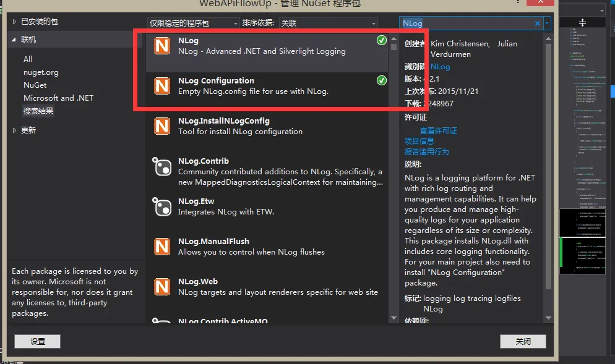Open the 项目信息 link
The height and width of the screenshot is (364, 615).
point(419,141)
